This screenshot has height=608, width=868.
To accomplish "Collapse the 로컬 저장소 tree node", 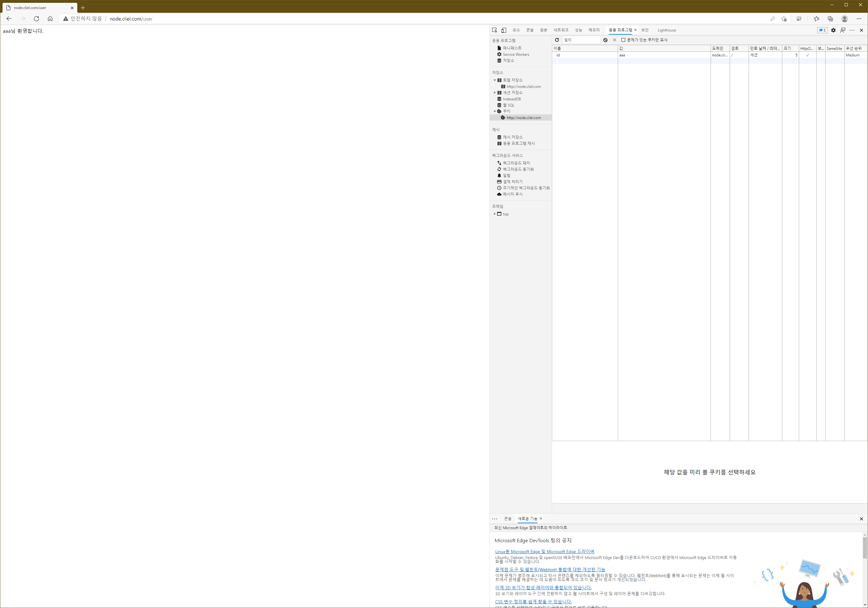I will tap(495, 80).
